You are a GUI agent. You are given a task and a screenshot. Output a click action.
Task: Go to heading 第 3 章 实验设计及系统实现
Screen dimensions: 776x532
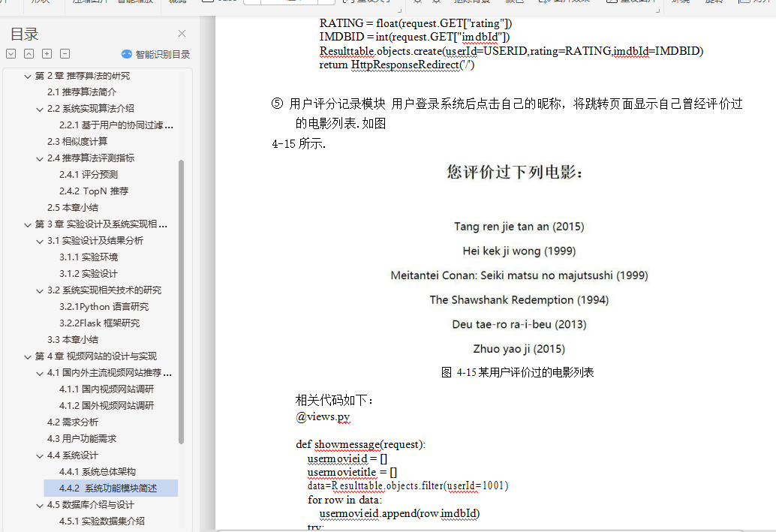[x=101, y=224]
